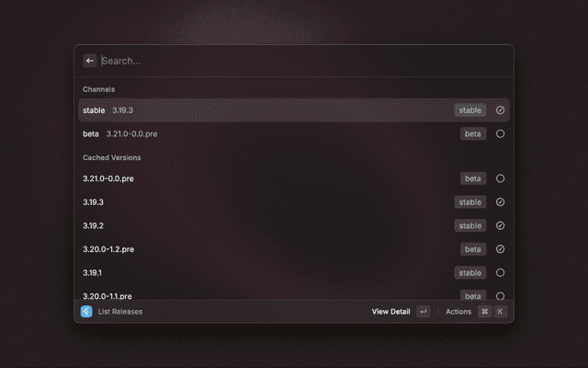The width and height of the screenshot is (588, 368).
Task: Click the Command key icon near Actions
Action: coord(484,311)
